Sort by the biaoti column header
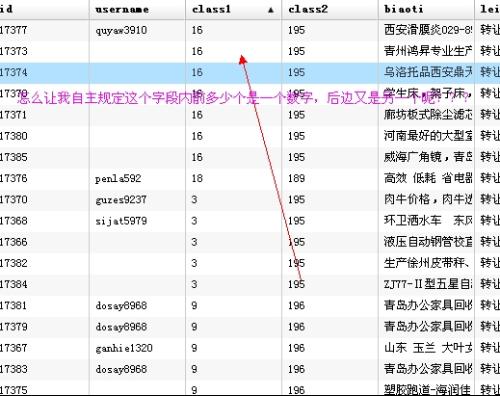 404,9
